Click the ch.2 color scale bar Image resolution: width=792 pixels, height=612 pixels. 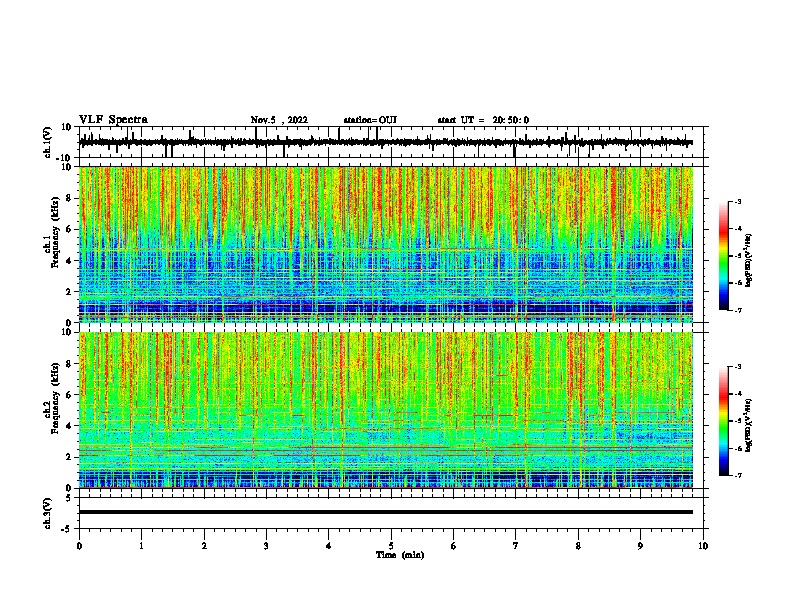pos(724,421)
